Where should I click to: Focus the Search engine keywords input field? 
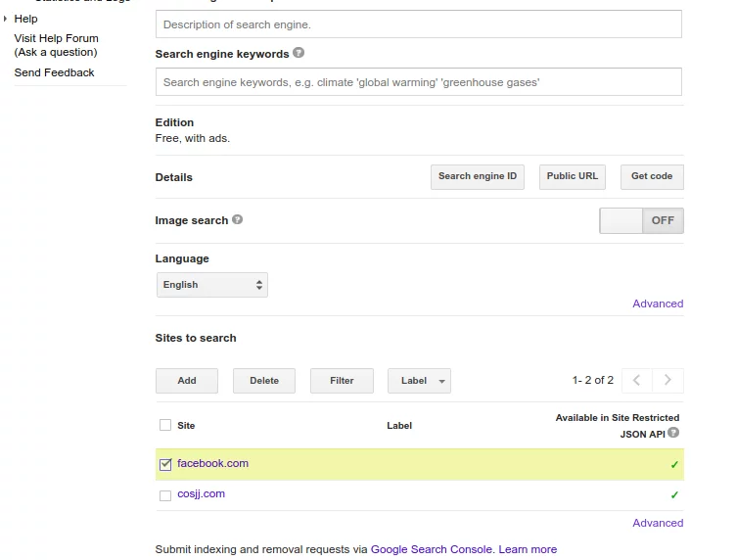pos(418,82)
